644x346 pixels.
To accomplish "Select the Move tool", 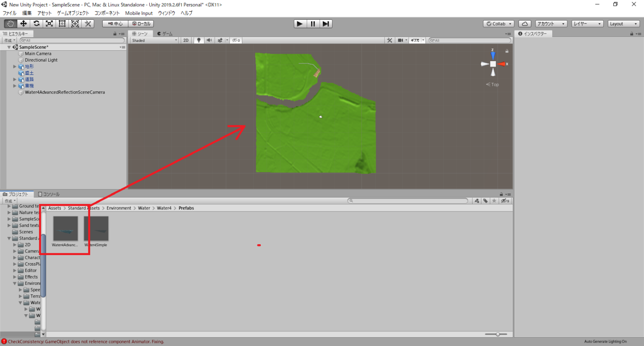I will pos(23,23).
